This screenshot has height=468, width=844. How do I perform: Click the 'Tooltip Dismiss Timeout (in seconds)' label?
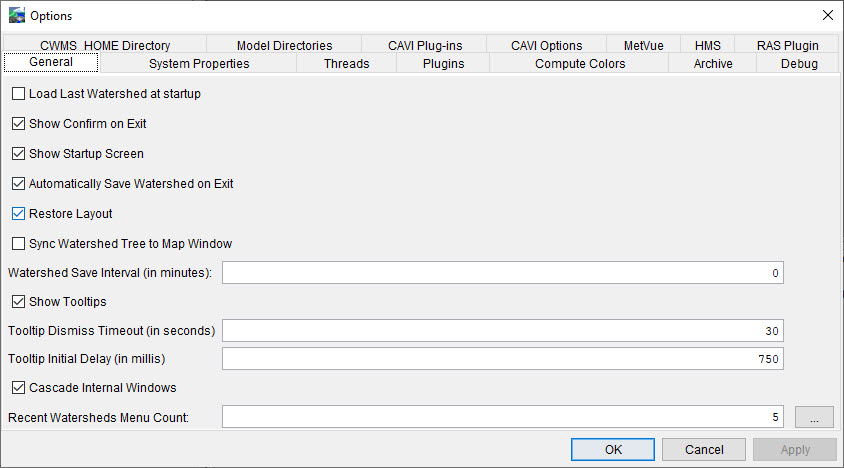pos(111,331)
